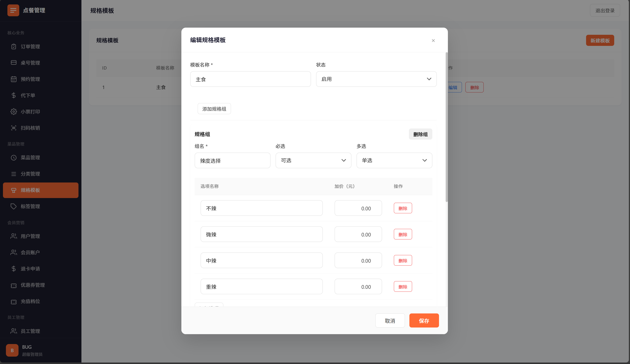Image resolution: width=630 pixels, height=364 pixels.
Task: Expand the 必选 dropdown set to 可选
Action: click(313, 160)
